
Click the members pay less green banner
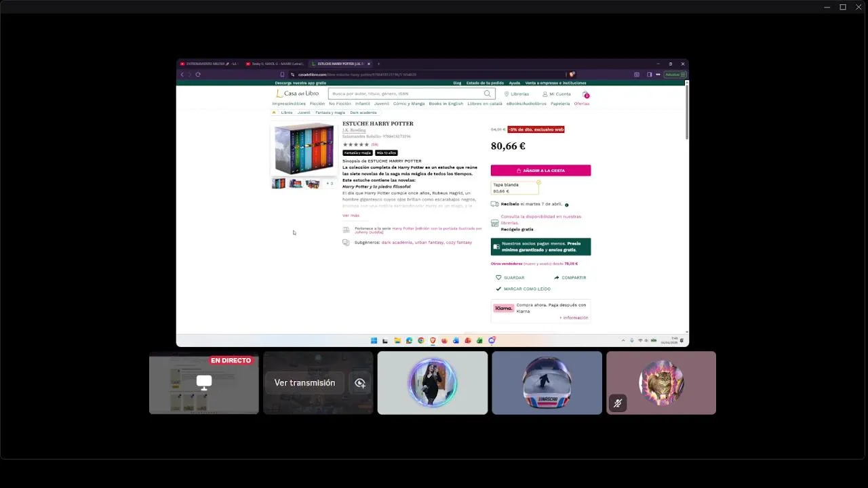[x=540, y=247]
